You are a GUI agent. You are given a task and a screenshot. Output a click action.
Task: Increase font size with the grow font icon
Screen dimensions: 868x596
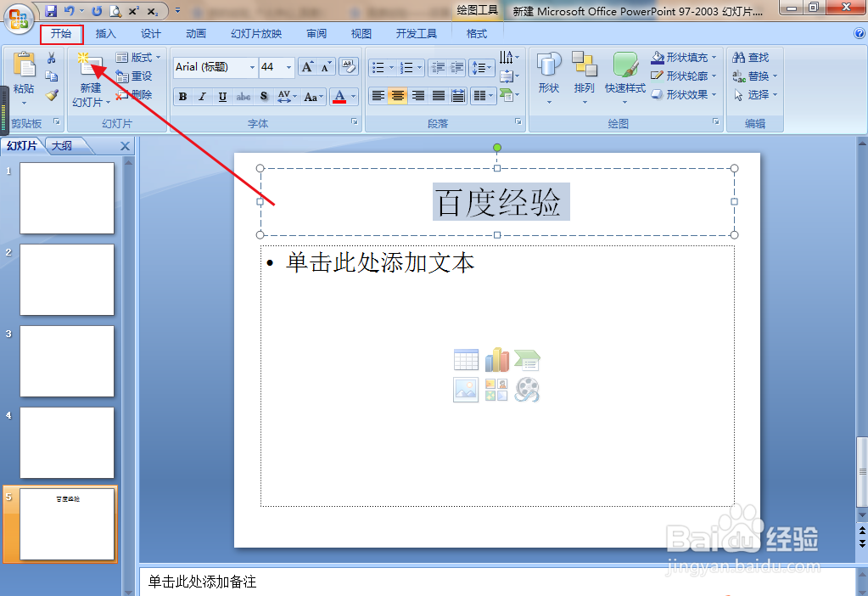click(x=307, y=67)
